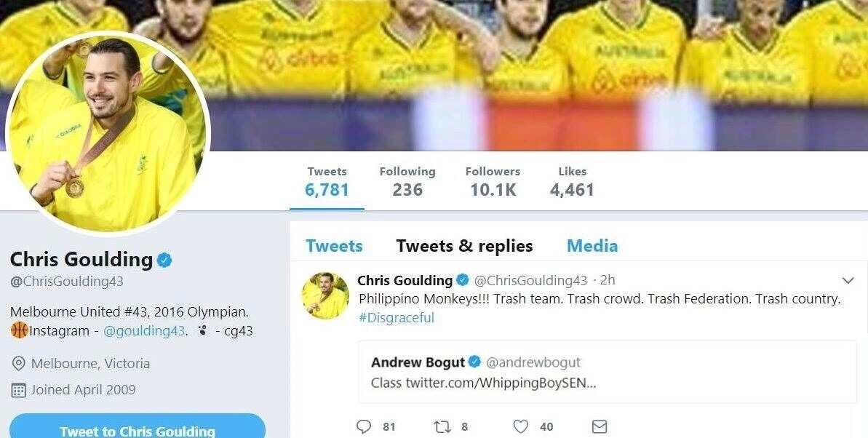Open the @goulding43 Instagram handle link

tap(145, 331)
